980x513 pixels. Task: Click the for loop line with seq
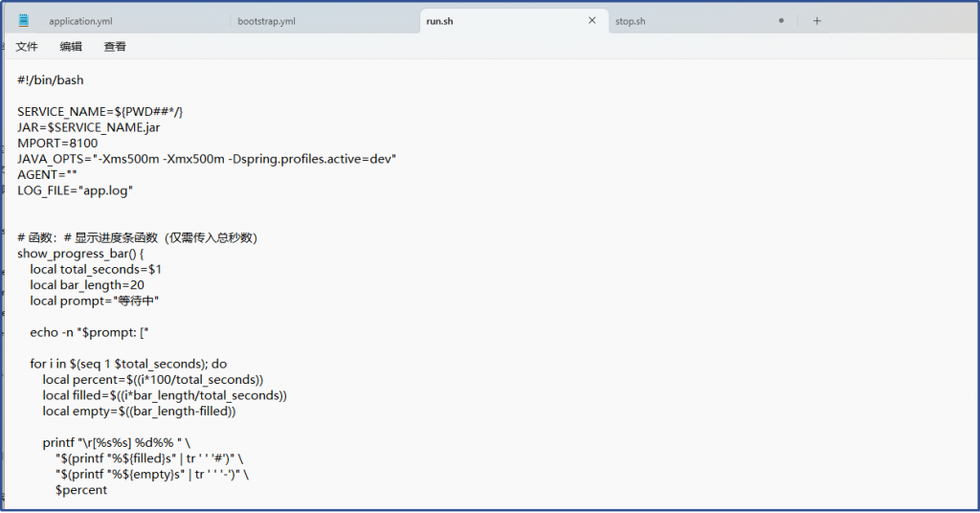[128, 364]
